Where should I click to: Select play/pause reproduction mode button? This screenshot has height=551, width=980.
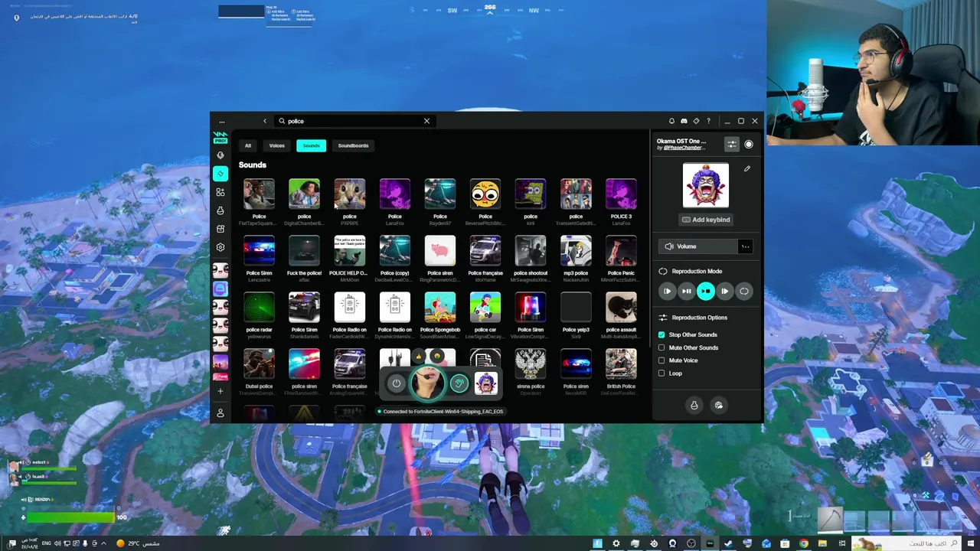pyautogui.click(x=686, y=291)
